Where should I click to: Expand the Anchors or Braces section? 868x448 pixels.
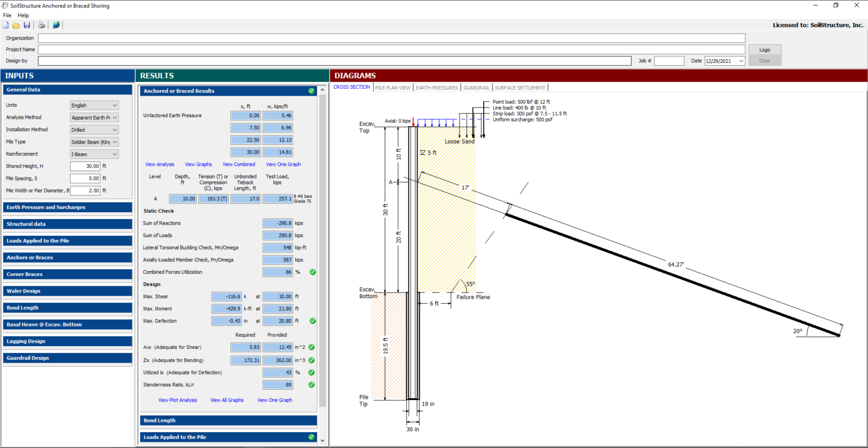(x=67, y=257)
